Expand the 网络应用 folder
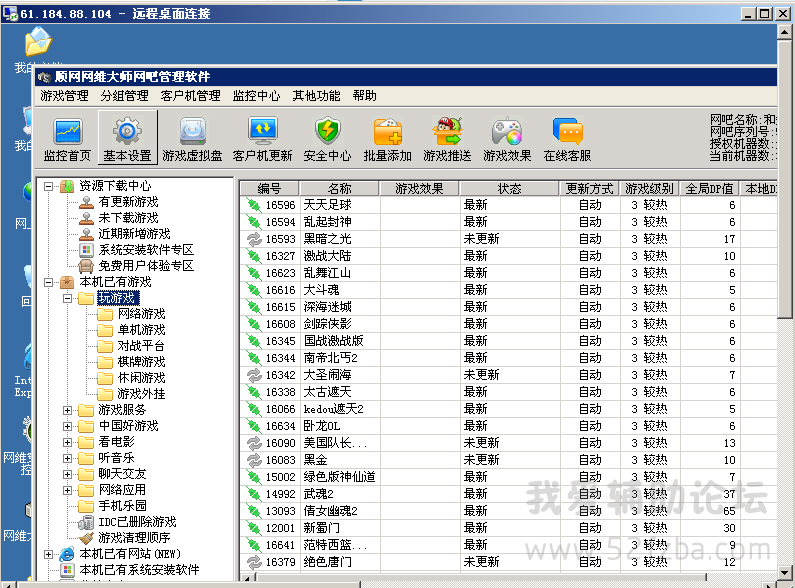795x588 pixels. (x=67, y=490)
